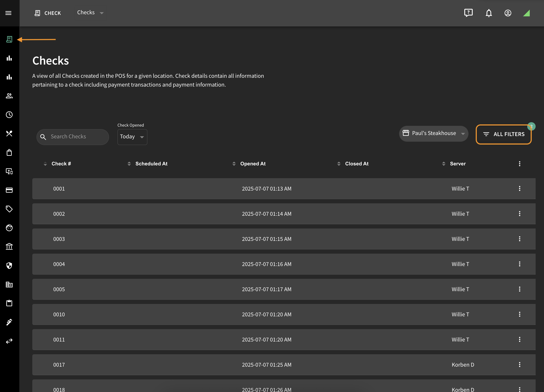Open the price tag icon in sidebar
The width and height of the screenshot is (544, 392).
(x=9, y=209)
